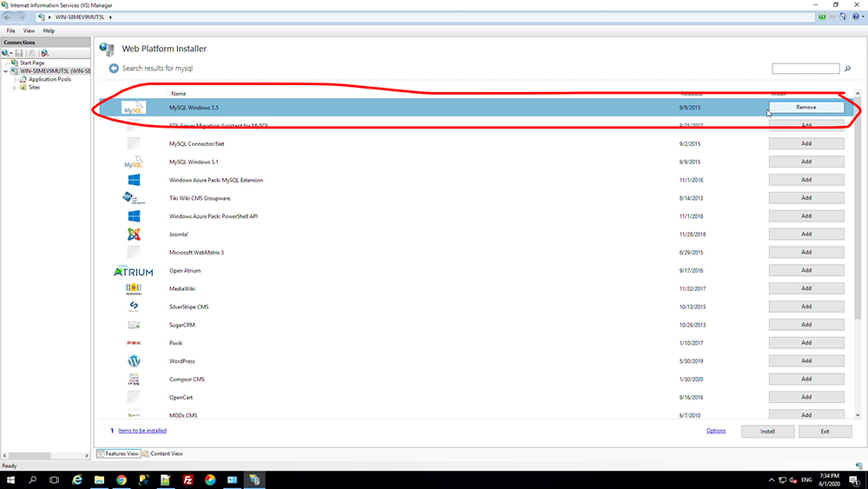Open the View menu
The height and width of the screenshot is (489, 868).
pyautogui.click(x=29, y=31)
